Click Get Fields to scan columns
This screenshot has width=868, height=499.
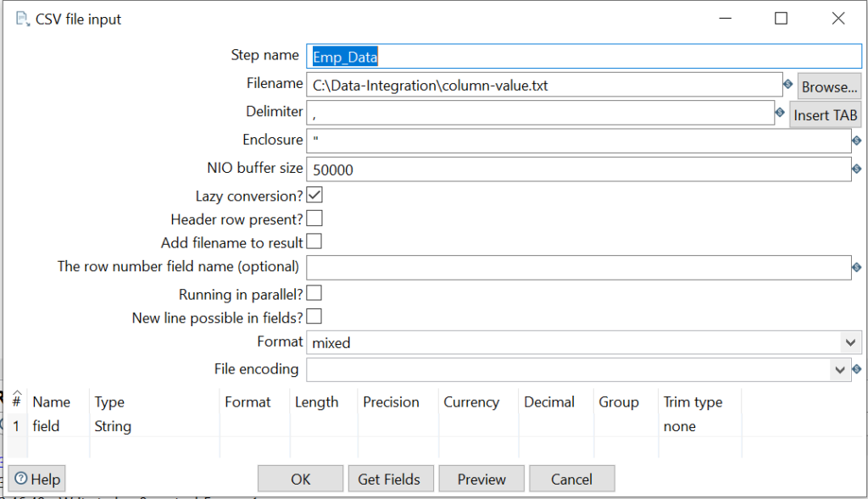(391, 479)
